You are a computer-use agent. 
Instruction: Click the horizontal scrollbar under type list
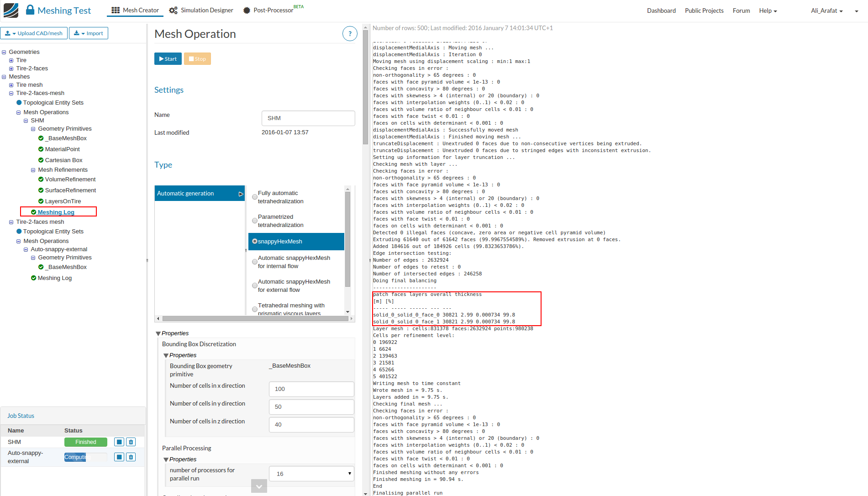click(x=255, y=318)
